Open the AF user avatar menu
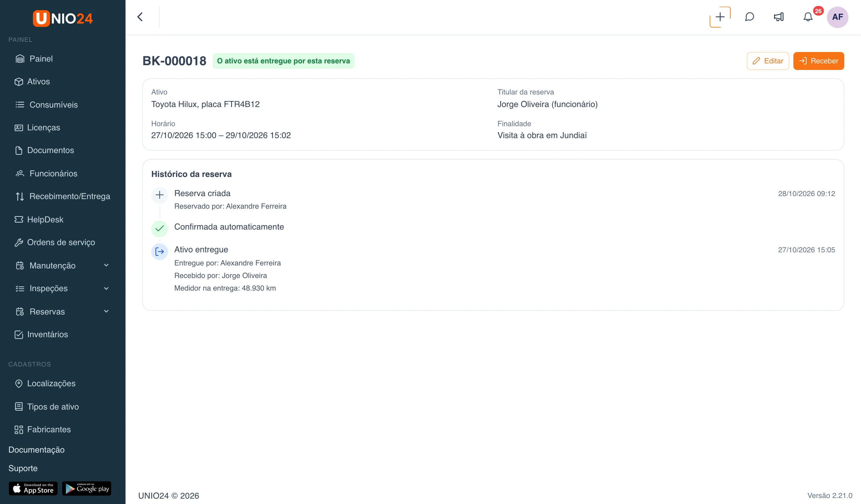This screenshot has height=504, width=861. (x=837, y=17)
